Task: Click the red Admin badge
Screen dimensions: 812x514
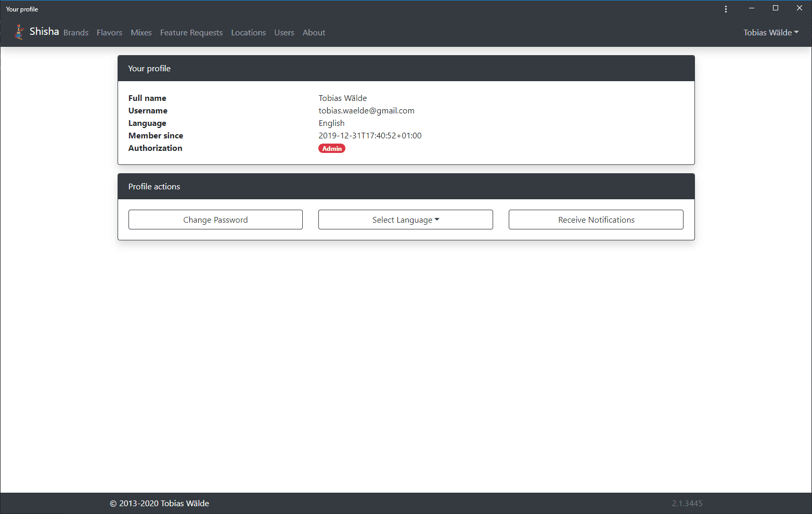Action: click(332, 148)
